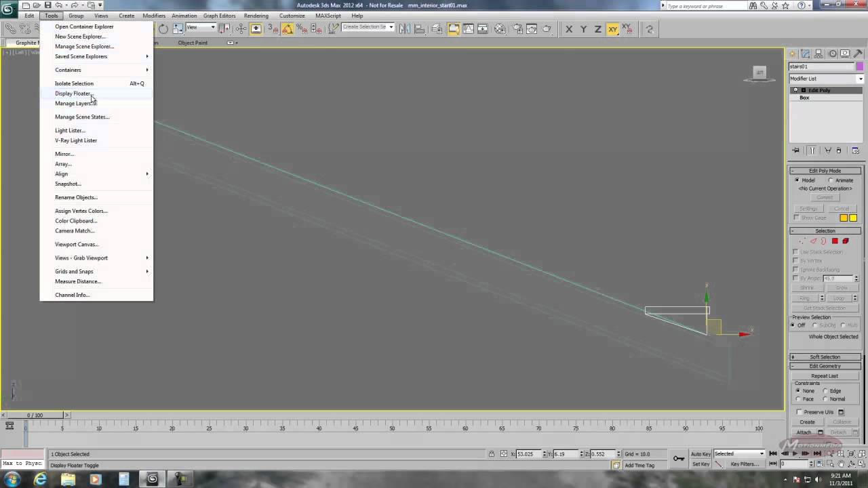Click the Render teapot icon
The image size is (868, 488).
547,28
